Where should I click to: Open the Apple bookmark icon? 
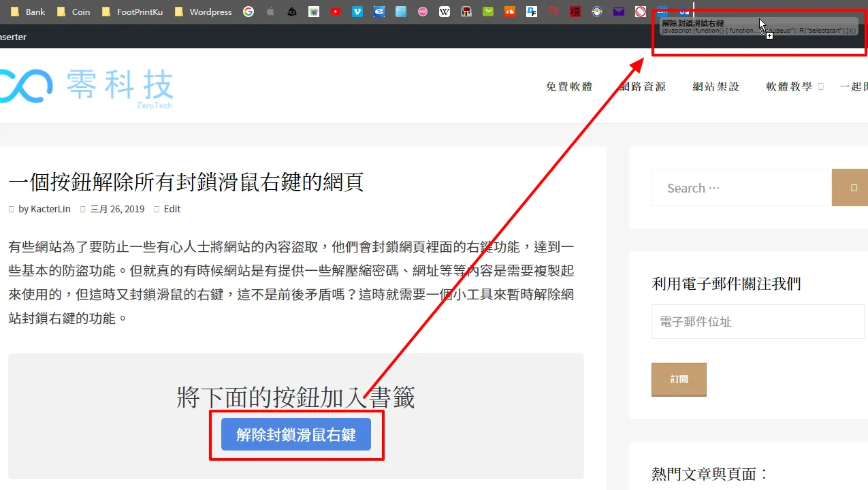coord(270,12)
